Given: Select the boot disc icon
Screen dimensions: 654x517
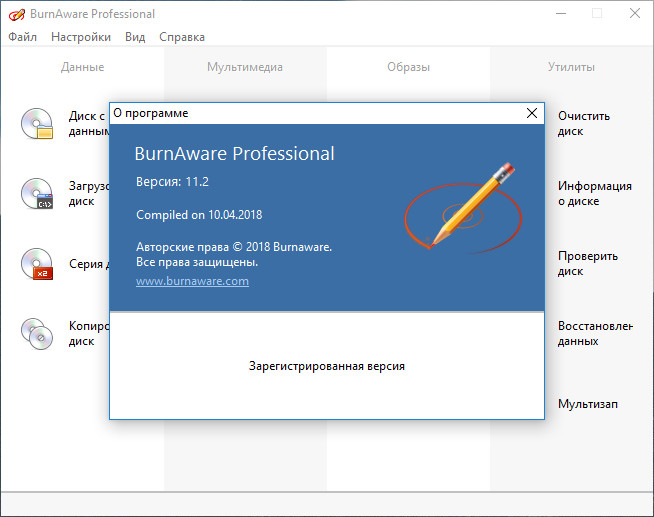Looking at the screenshot, I should pos(36,193).
